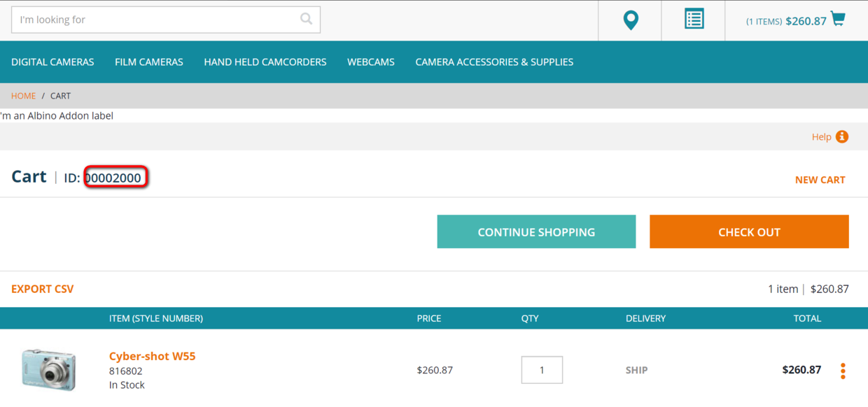The height and width of the screenshot is (407, 868).
Task: Click the Cyber-shot W55 camera thumbnail
Action: click(x=48, y=369)
